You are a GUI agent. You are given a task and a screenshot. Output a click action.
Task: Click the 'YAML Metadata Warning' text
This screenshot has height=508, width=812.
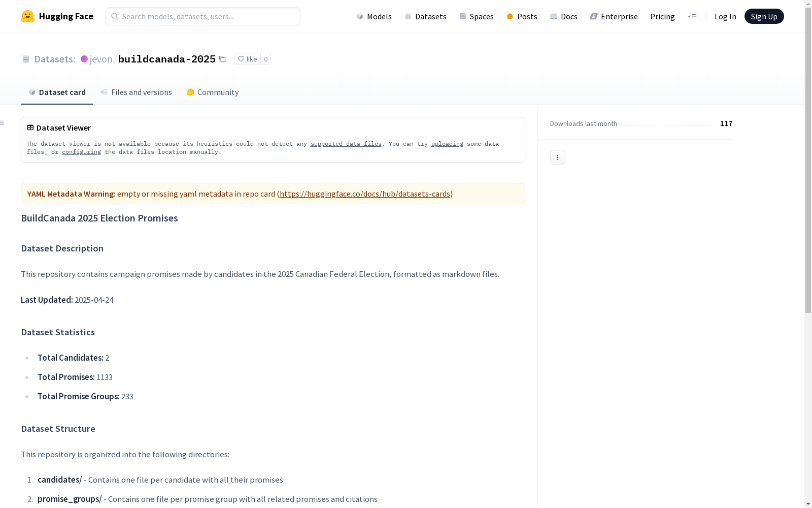pos(72,194)
